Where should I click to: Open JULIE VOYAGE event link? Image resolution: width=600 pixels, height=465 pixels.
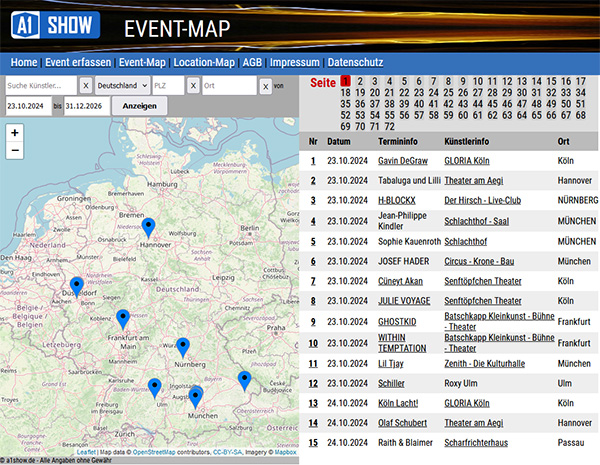(x=404, y=301)
